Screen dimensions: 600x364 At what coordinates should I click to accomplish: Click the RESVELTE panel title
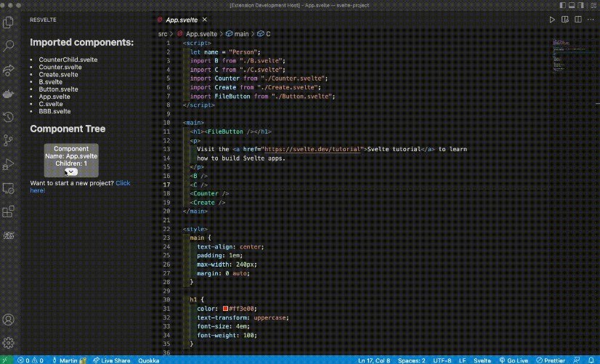tap(43, 20)
